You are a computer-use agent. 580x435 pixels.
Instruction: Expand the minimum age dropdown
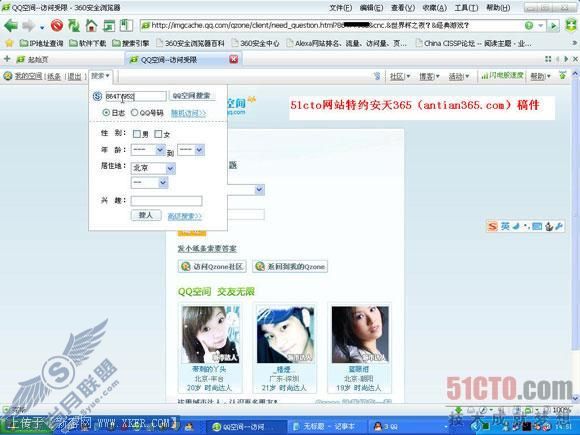point(148,150)
